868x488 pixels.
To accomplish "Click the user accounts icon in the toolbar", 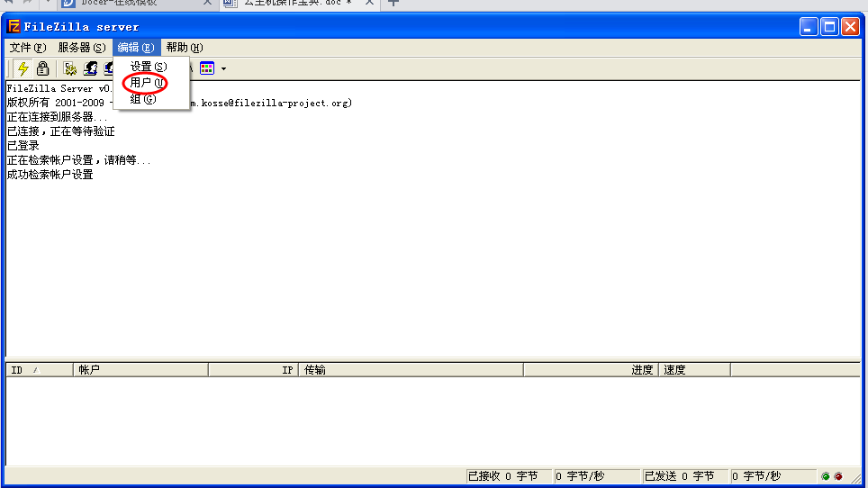I will click(x=90, y=68).
